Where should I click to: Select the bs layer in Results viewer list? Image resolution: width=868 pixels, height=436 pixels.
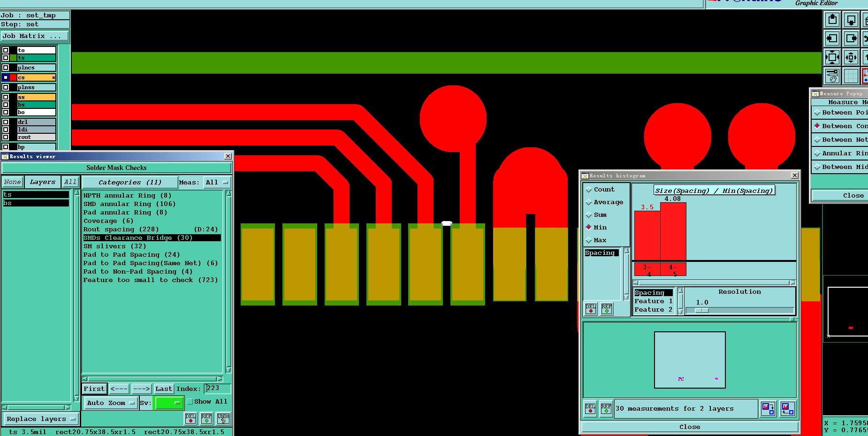tap(36, 203)
